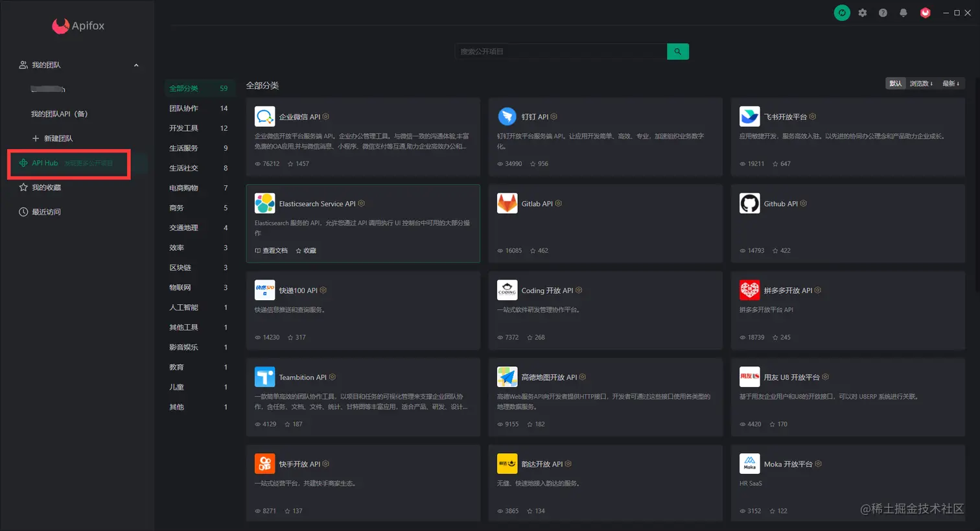
Task: Select the 电商购物 category
Action: (x=198, y=188)
